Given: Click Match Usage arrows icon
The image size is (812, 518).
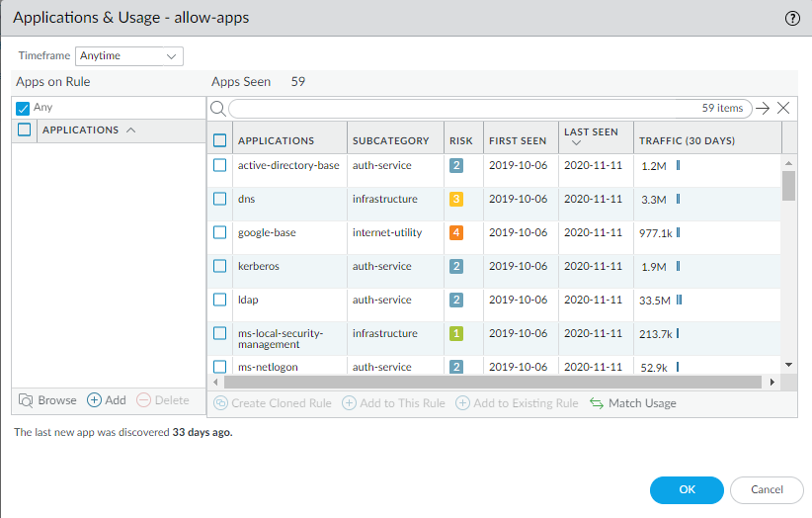Looking at the screenshot, I should (x=597, y=403).
